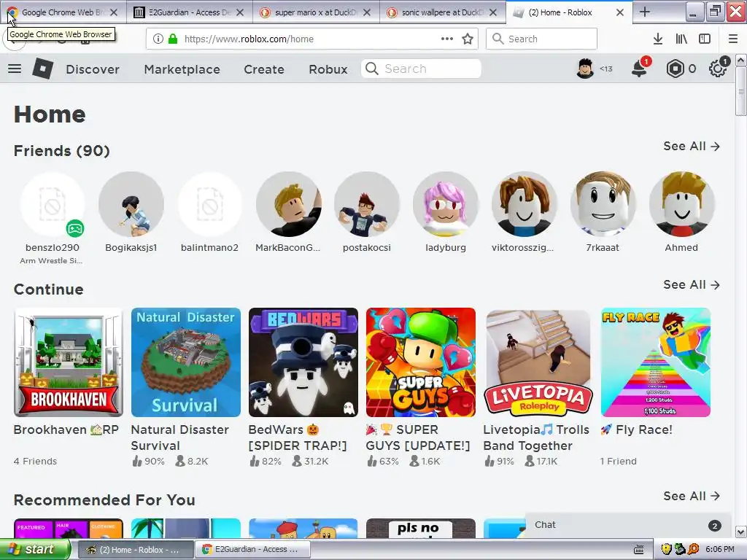Switch to E2Guardian taskbar button
Screen dimensions: 747x560
(x=252, y=550)
